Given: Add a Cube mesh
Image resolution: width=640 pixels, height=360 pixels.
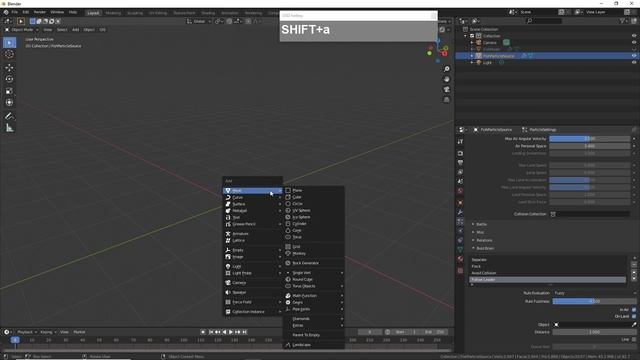Looking at the screenshot, I should pos(314,197).
